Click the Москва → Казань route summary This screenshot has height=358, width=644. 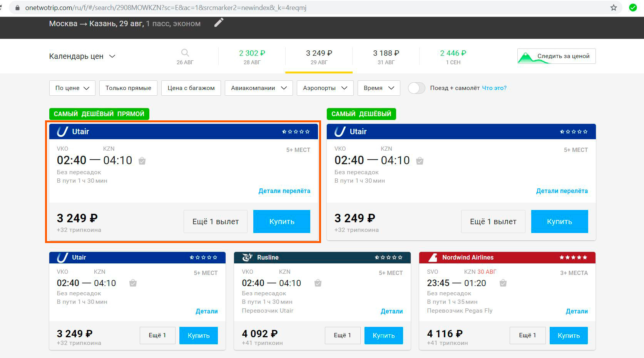pos(125,23)
